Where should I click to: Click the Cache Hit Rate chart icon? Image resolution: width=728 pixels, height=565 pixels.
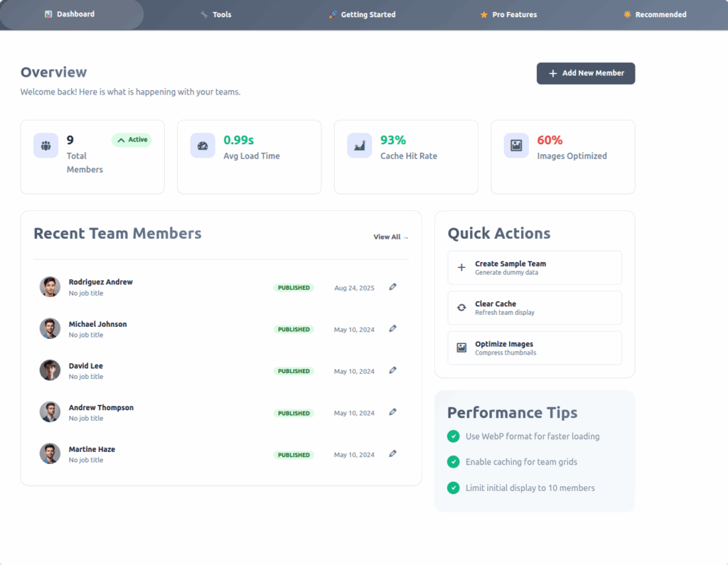click(360, 146)
